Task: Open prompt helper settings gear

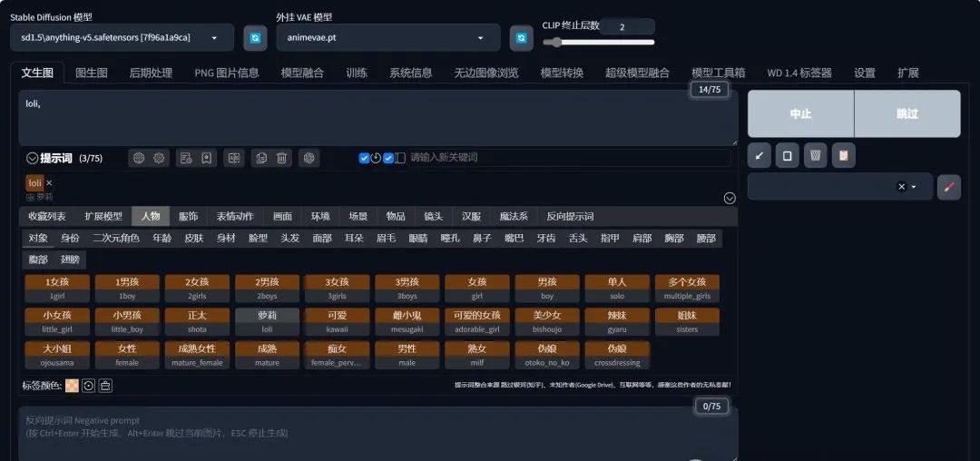Action: click(159, 158)
